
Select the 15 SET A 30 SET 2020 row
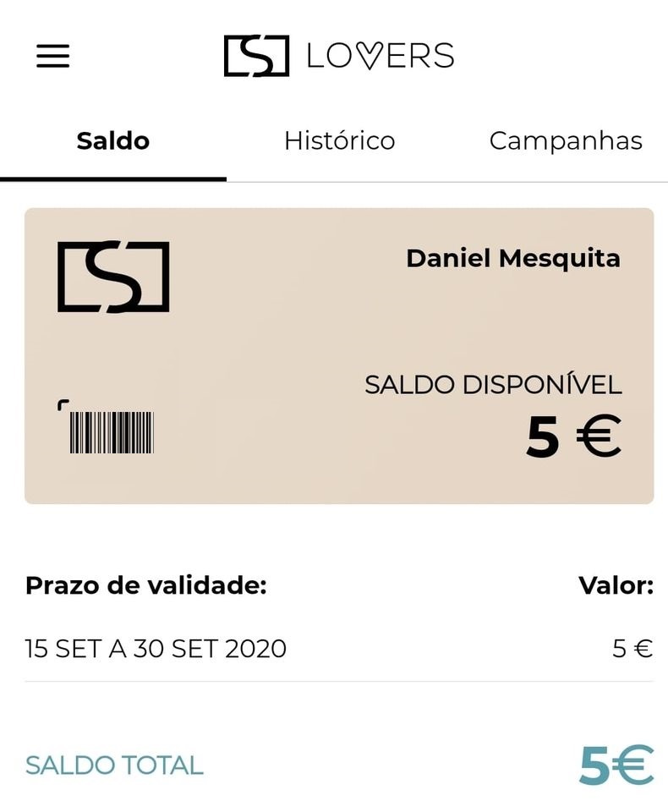pos(339,649)
